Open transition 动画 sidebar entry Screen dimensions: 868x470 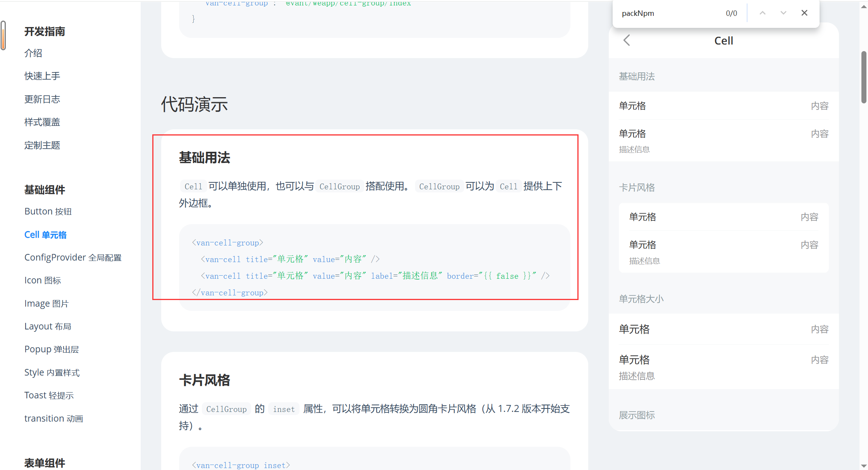53,419
